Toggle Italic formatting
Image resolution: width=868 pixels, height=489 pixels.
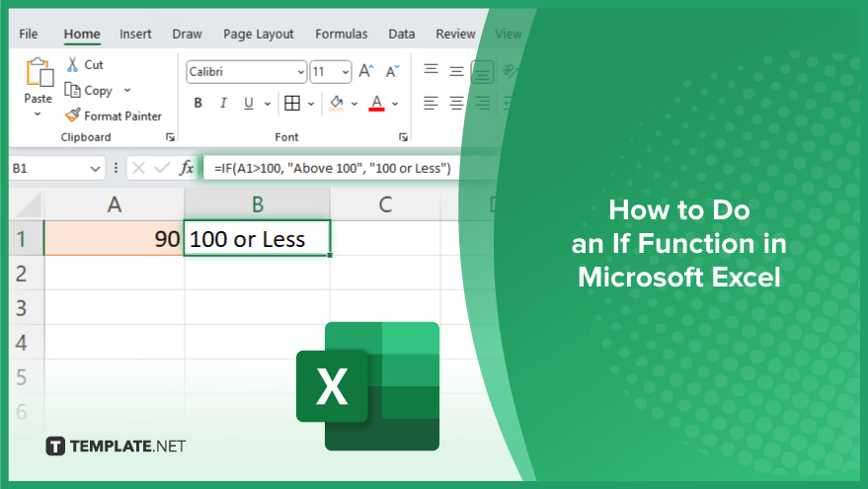pyautogui.click(x=223, y=103)
